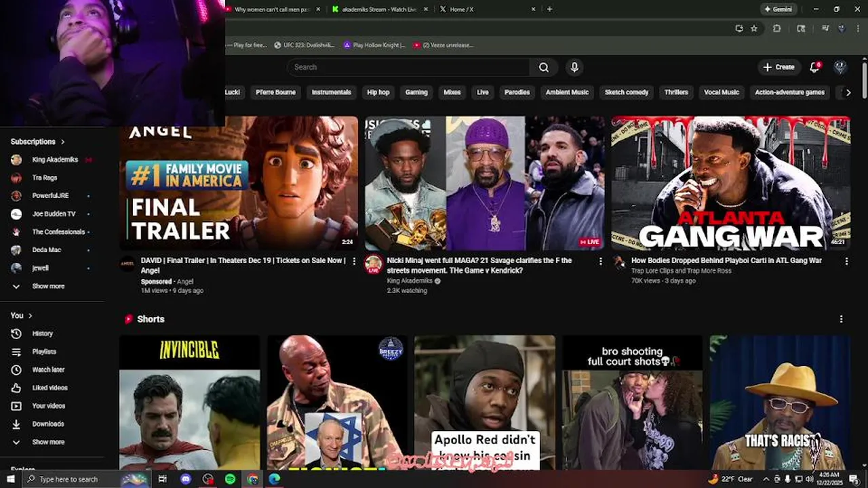Open Chrome extensions puzzle icon

(x=776, y=28)
